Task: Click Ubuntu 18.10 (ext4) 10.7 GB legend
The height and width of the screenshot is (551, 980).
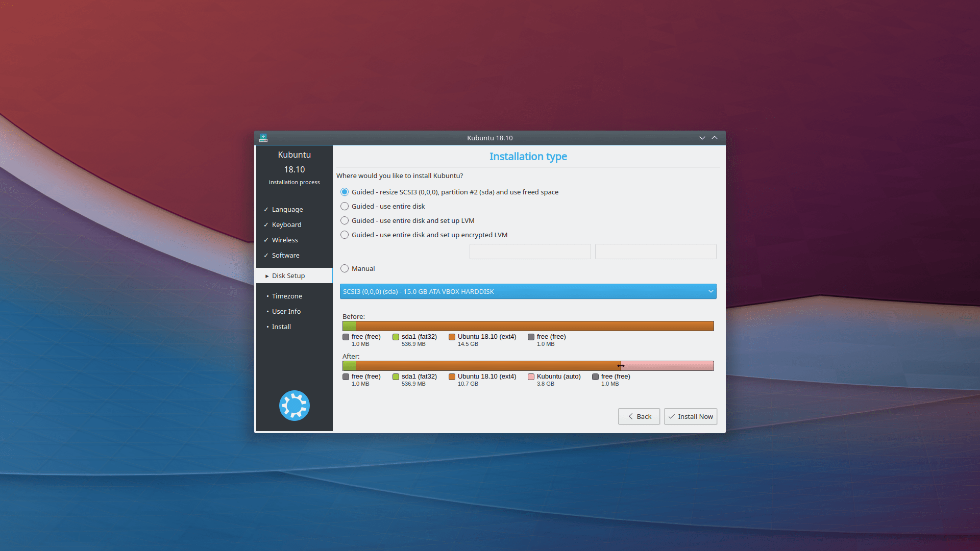Action: tap(483, 380)
